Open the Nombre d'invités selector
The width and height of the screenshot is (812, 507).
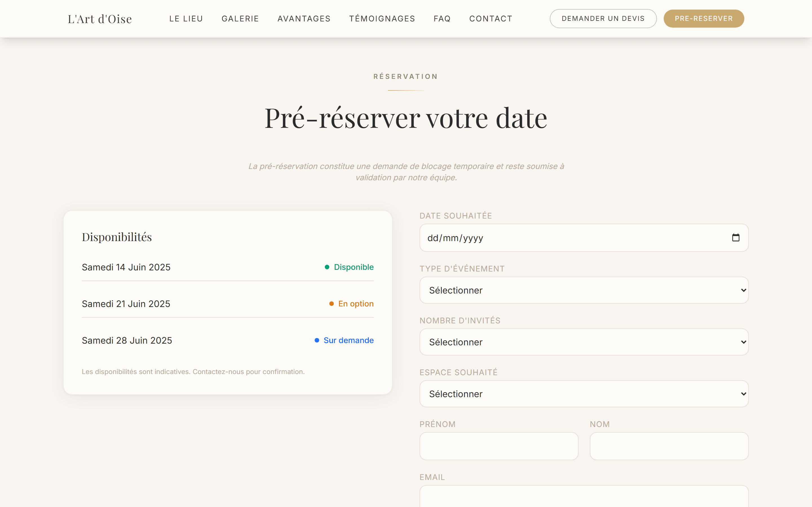584,342
